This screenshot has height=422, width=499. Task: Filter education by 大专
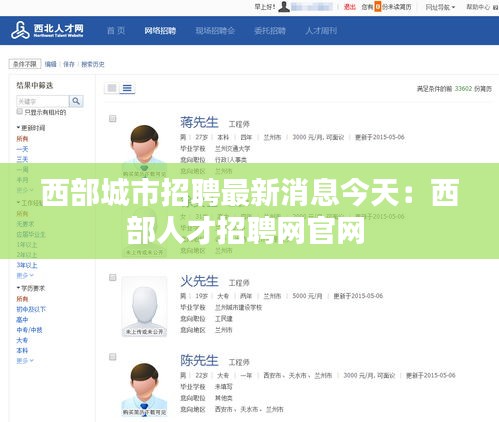point(22,340)
